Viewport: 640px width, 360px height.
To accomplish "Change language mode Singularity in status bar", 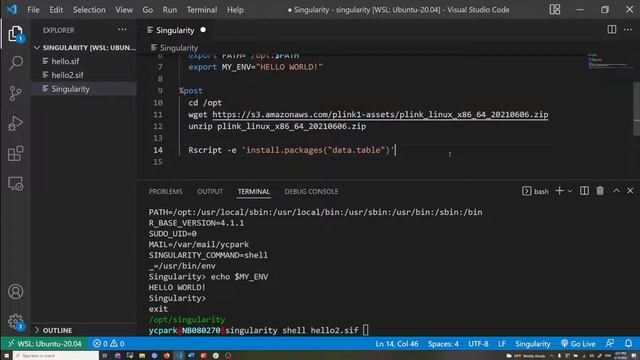I will [532, 344].
